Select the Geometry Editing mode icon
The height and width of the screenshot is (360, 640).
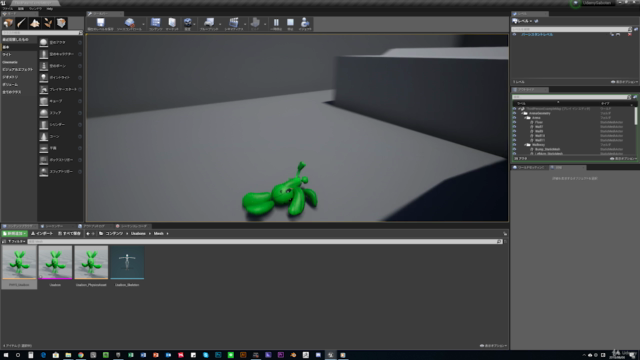tap(61, 23)
